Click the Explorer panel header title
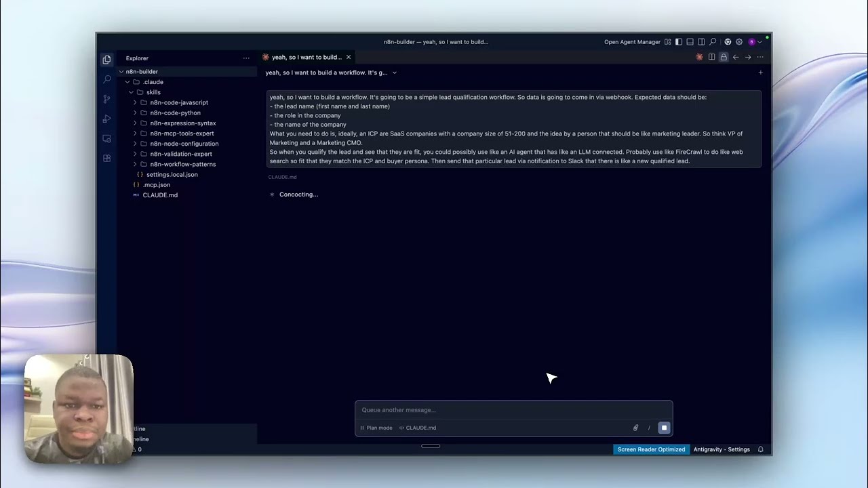This screenshot has width=868, height=488. (137, 58)
